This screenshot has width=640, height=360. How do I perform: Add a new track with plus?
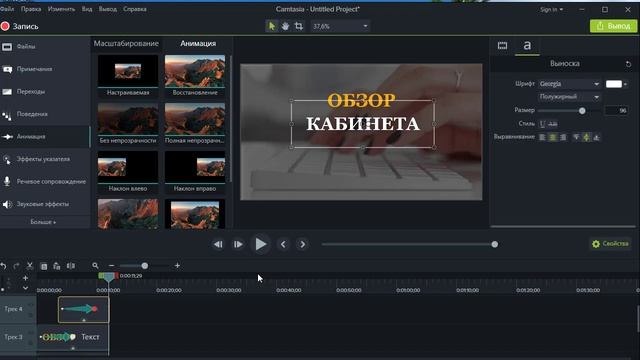pos(25,278)
